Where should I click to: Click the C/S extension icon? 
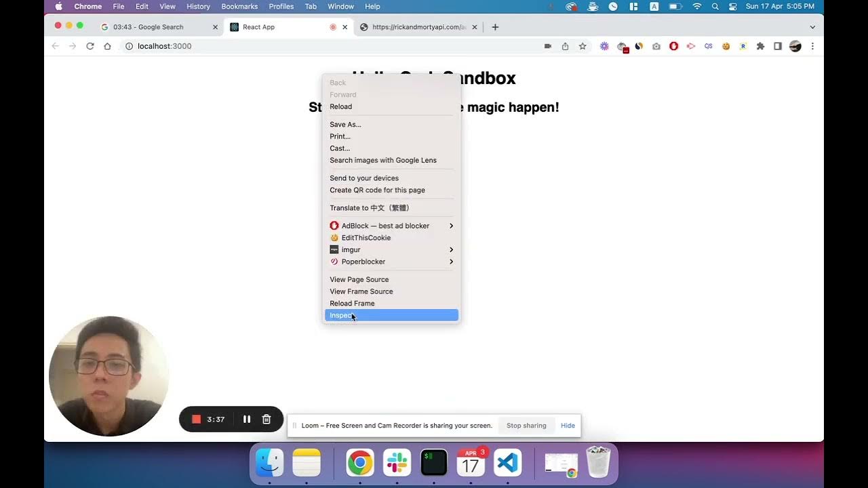tap(709, 46)
